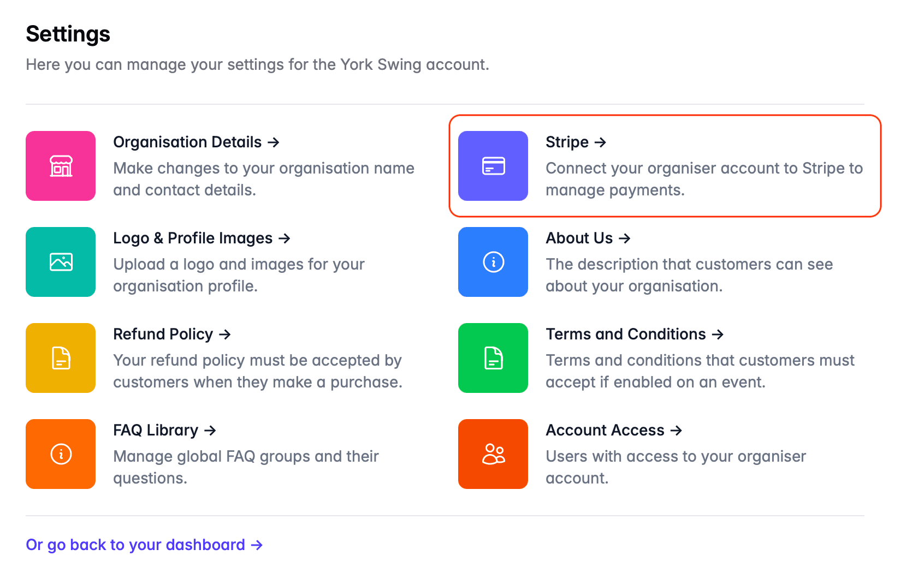Click the teal Logo & Profile Images icon
924x585 pixels.
[61, 262]
